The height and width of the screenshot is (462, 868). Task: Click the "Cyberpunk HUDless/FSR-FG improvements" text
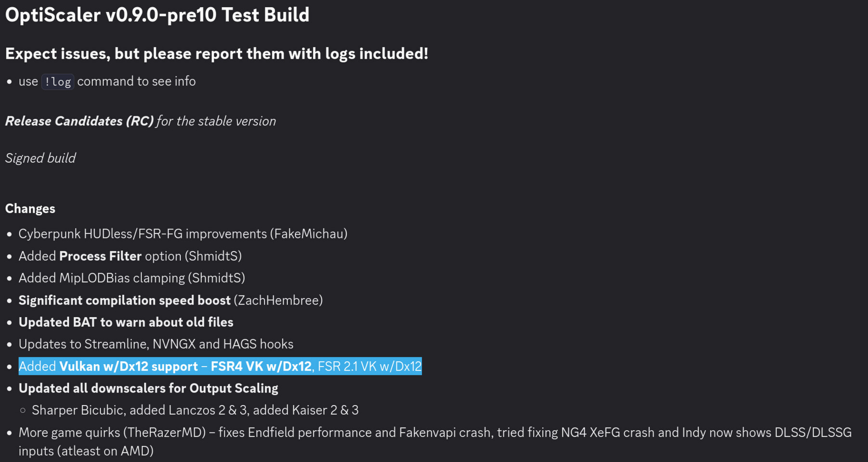point(143,234)
